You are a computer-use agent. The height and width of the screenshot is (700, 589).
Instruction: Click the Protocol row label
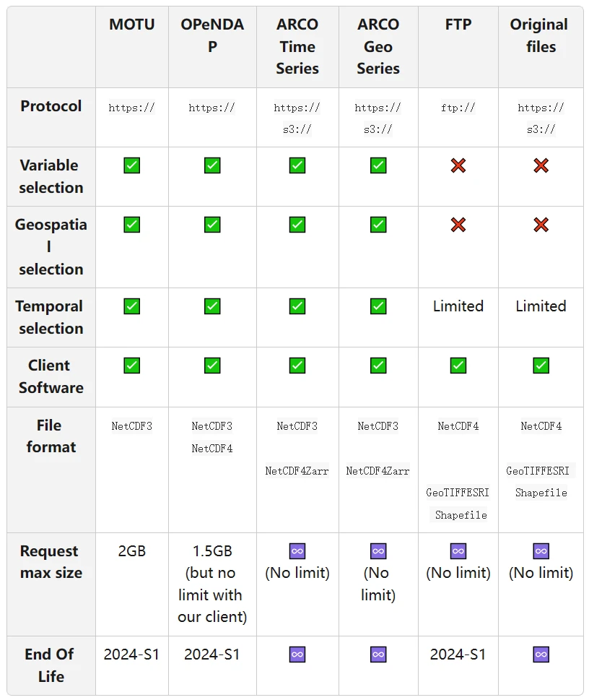tap(51, 106)
